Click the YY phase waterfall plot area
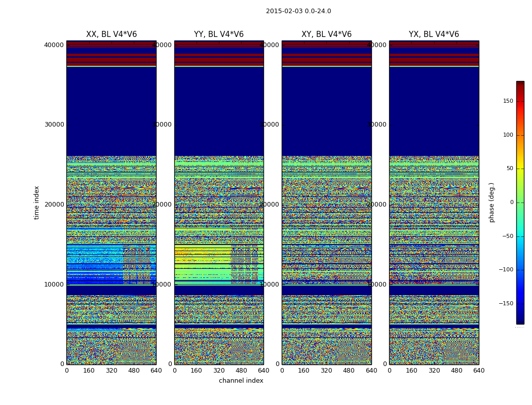The height and width of the screenshot is (405, 532). pyautogui.click(x=219, y=202)
